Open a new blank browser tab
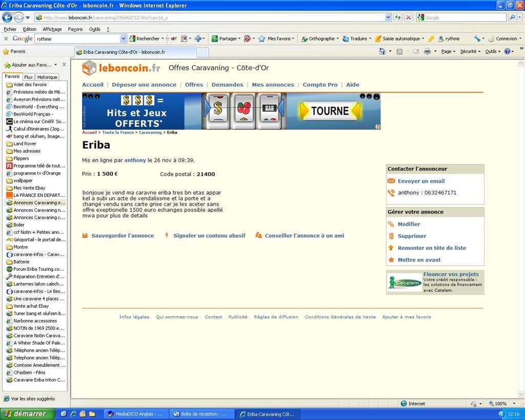This screenshot has width=525, height=420. [202, 52]
